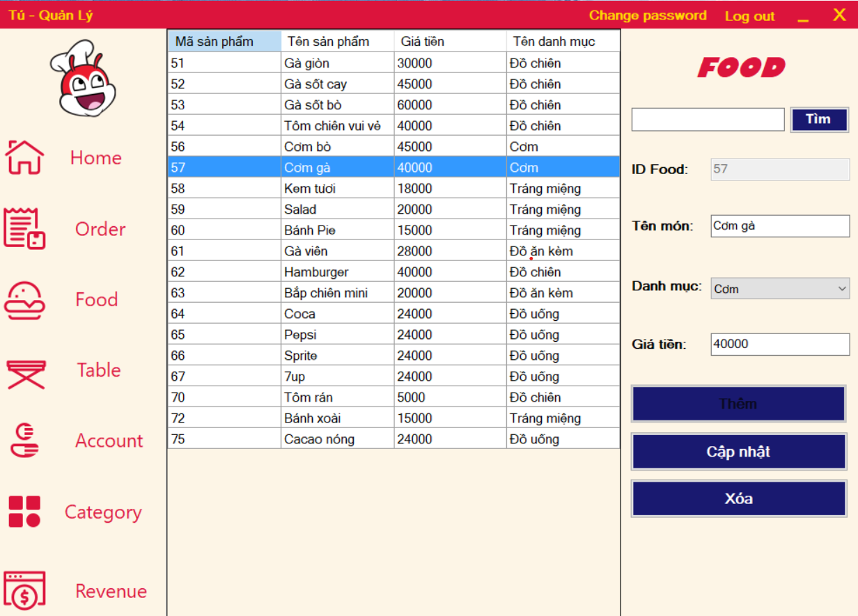Click the Thêm button to add food
Image resolution: width=858 pixels, height=616 pixels.
[738, 404]
